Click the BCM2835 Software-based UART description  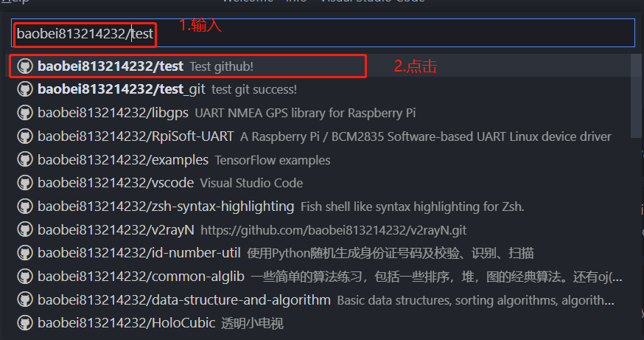(425, 136)
